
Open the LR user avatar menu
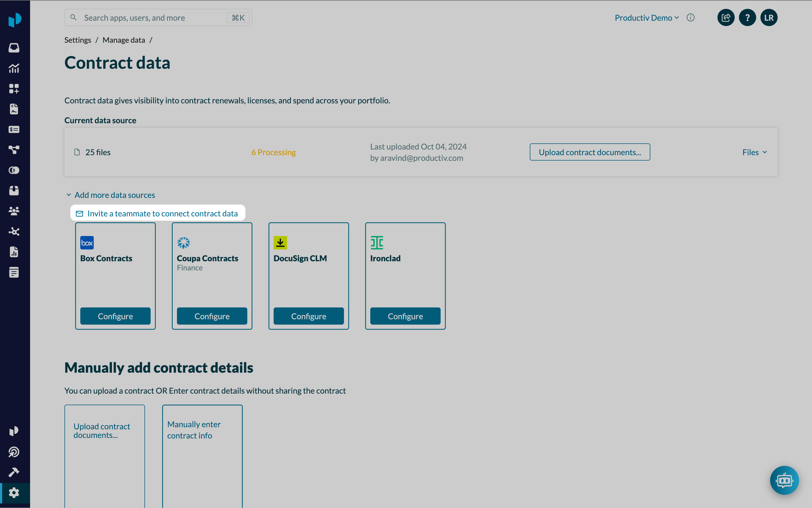(x=769, y=17)
